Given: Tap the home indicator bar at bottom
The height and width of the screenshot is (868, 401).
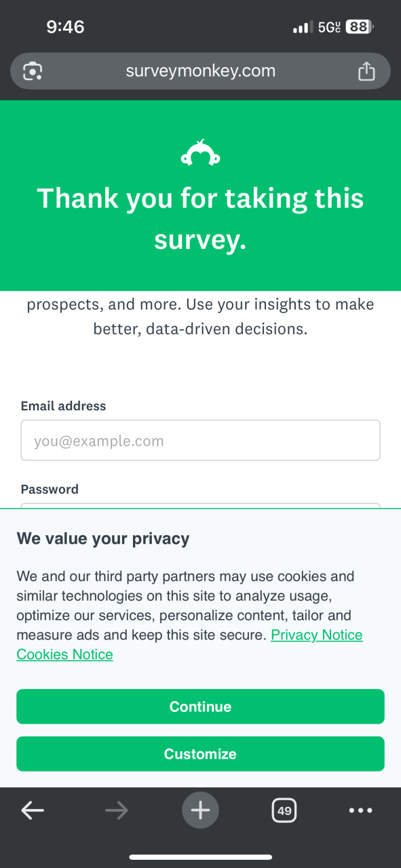Looking at the screenshot, I should pos(200,856).
